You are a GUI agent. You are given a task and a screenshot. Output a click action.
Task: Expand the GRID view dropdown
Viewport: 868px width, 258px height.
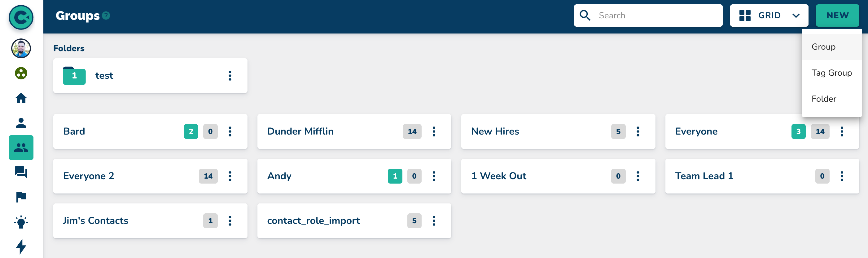(x=769, y=16)
